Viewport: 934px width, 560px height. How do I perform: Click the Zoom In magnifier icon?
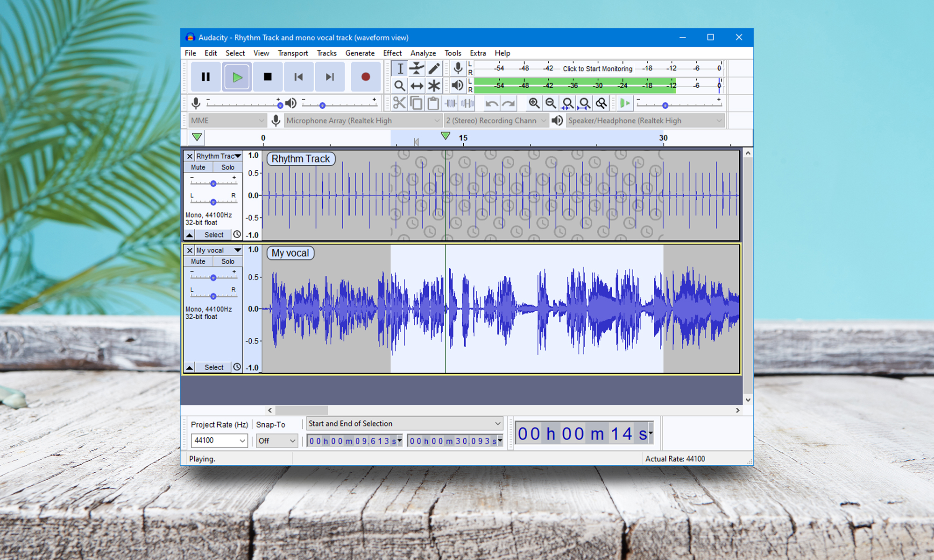534,103
